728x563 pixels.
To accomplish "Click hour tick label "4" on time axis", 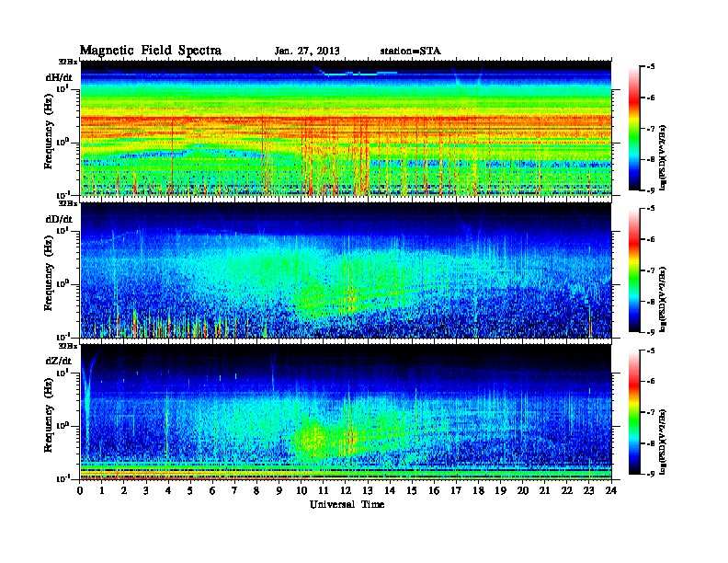I will coord(168,490).
